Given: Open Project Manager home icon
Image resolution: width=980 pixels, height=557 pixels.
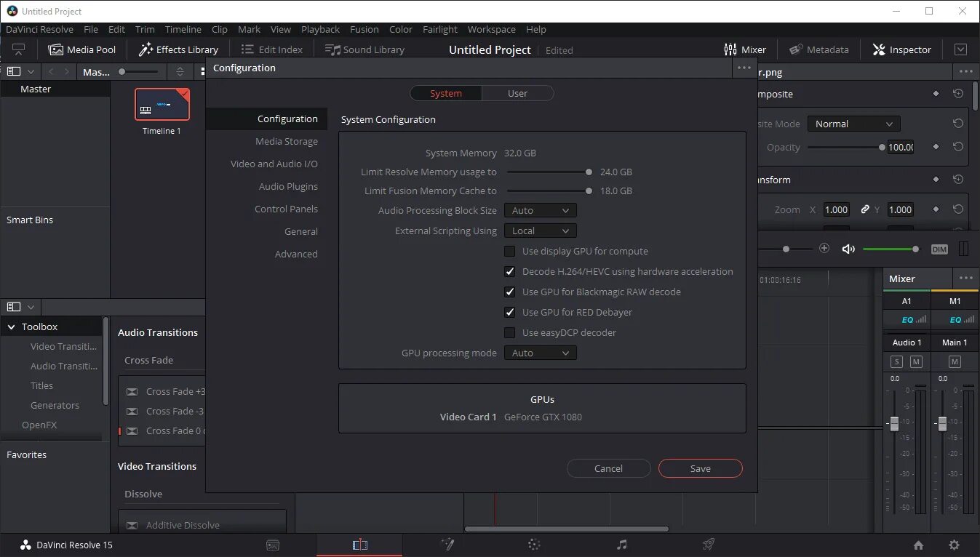Looking at the screenshot, I should pyautogui.click(x=919, y=545).
